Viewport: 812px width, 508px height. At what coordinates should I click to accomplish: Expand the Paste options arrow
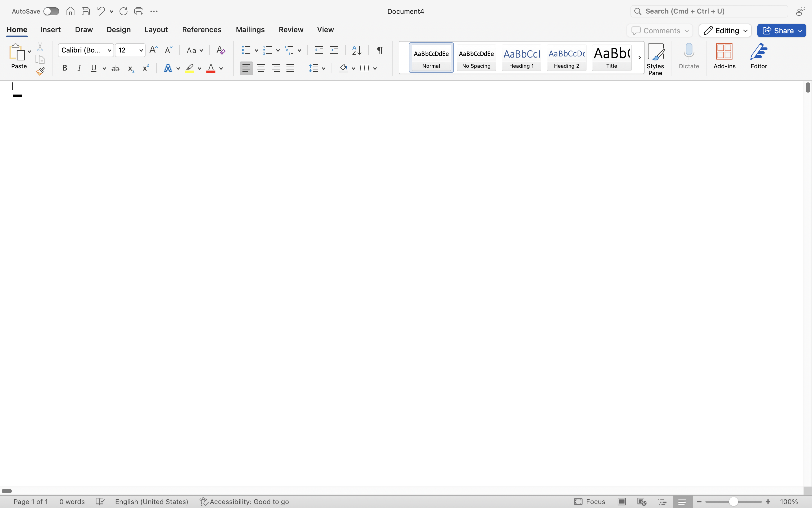click(29, 52)
